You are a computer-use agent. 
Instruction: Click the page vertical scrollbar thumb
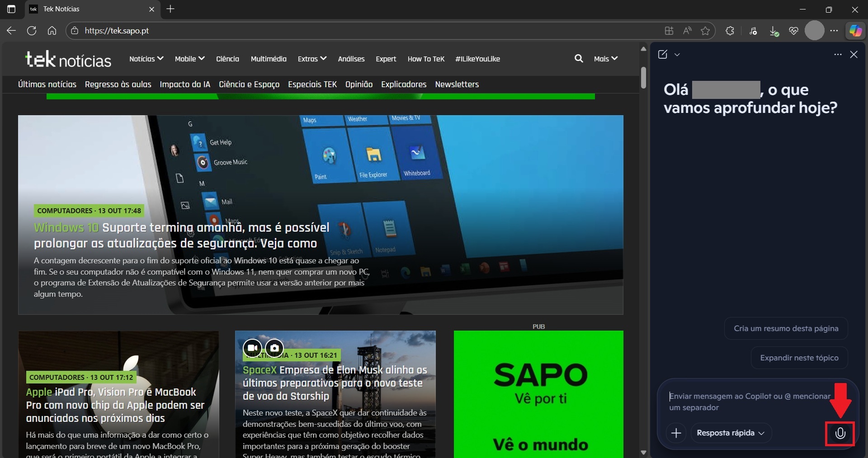[643, 77]
